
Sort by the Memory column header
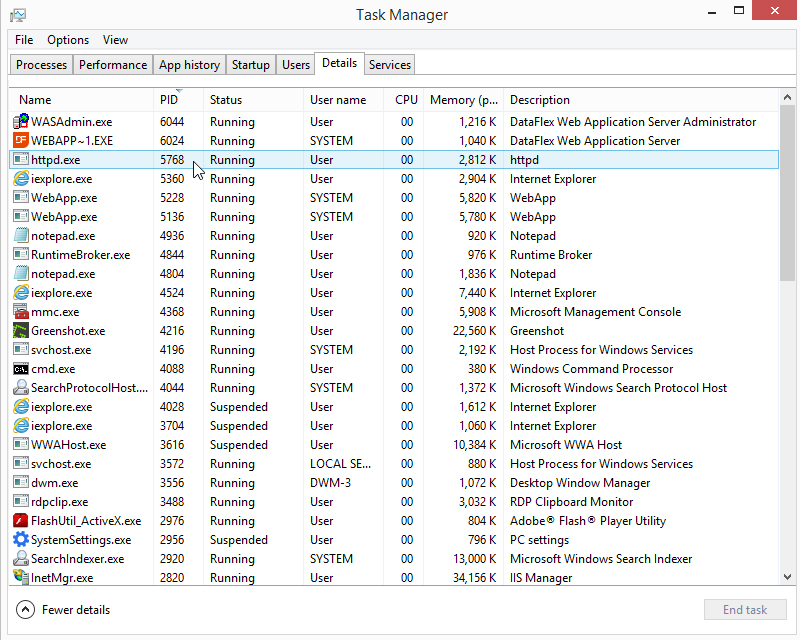click(x=463, y=100)
